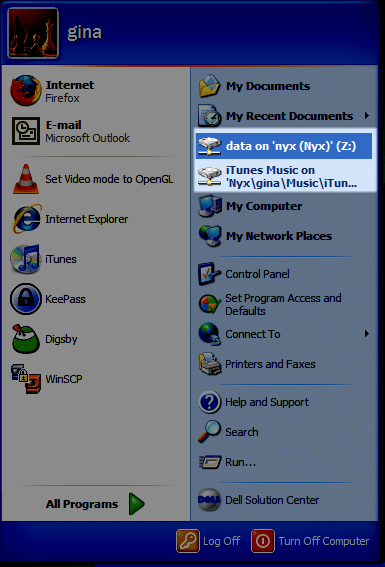Click the "Set Program Access and Defaults" label

coord(283,304)
